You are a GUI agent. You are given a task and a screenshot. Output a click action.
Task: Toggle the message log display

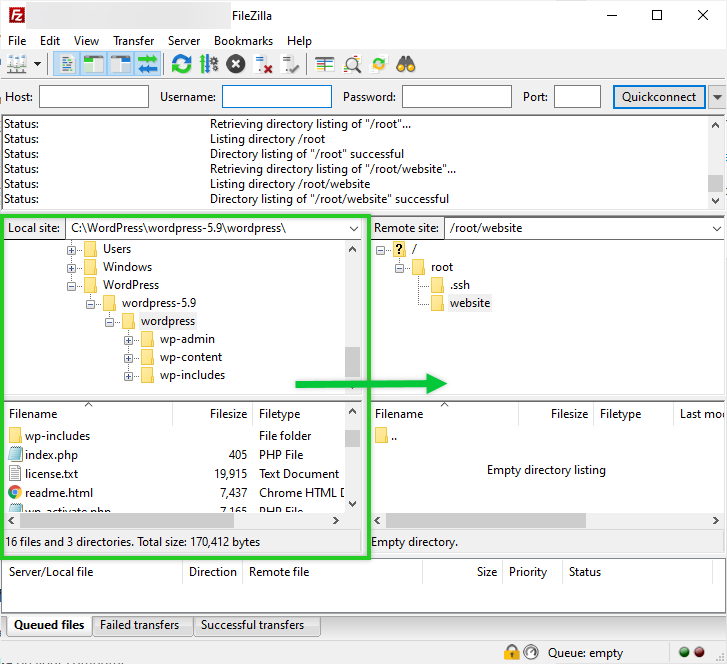pos(68,65)
